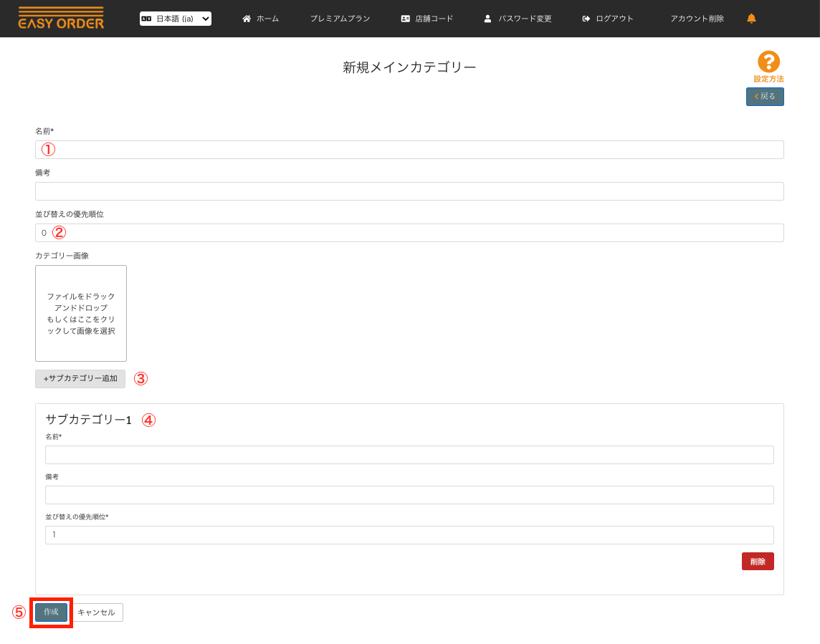820x644 pixels.
Task: Click the Easy Order logo
Action: 61,19
